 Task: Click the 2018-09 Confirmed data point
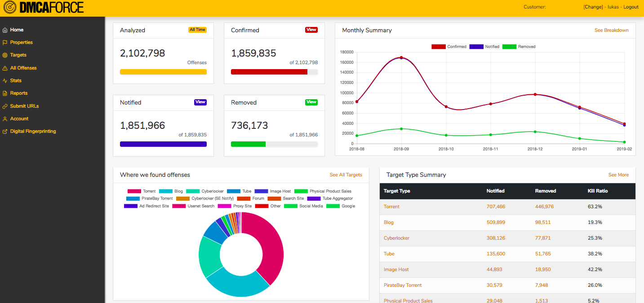point(401,57)
